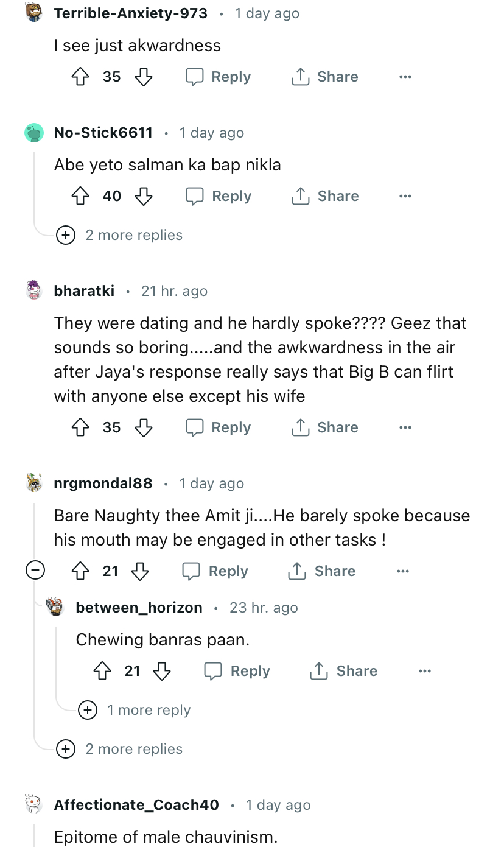Screen dimensions: 504x847
Task: Upvote Terrible-Anxiety-973's awkwardness comment
Action: 80,77
